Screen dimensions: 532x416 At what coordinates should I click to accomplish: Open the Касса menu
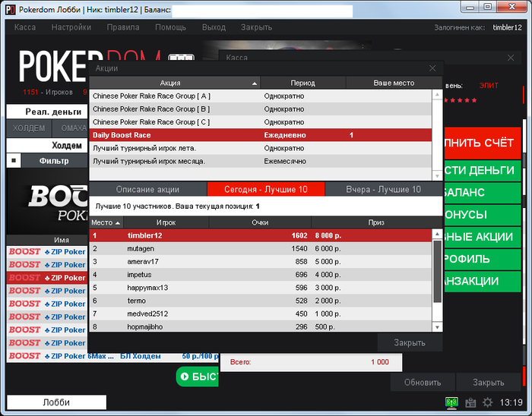(25, 27)
